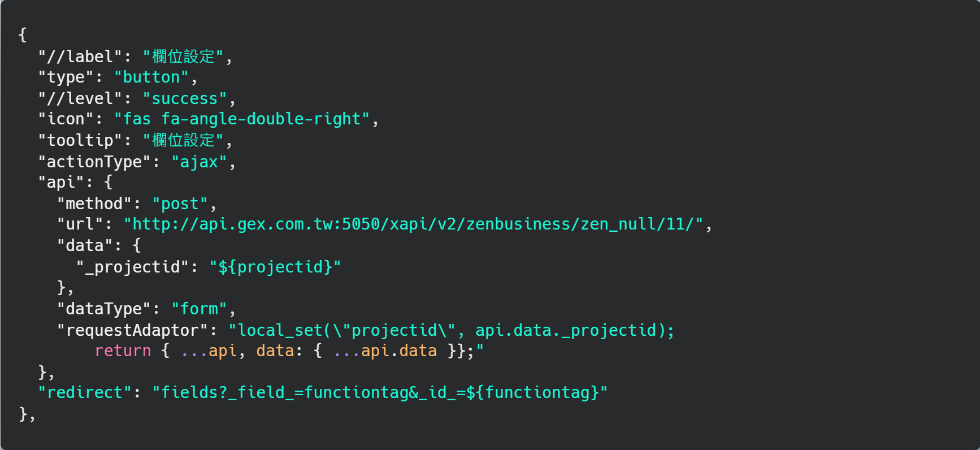
Task: Click the "_projectid" key
Action: pyautogui.click(x=132, y=267)
